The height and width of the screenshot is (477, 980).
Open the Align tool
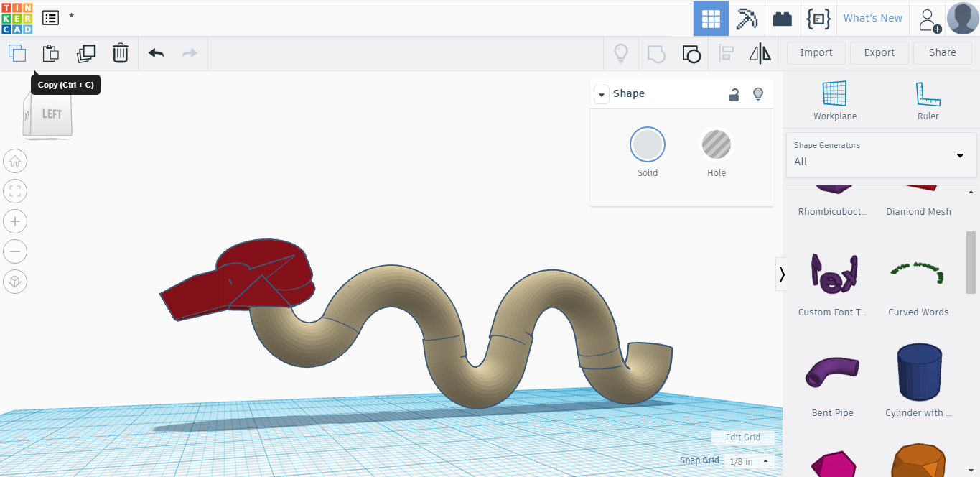(727, 53)
